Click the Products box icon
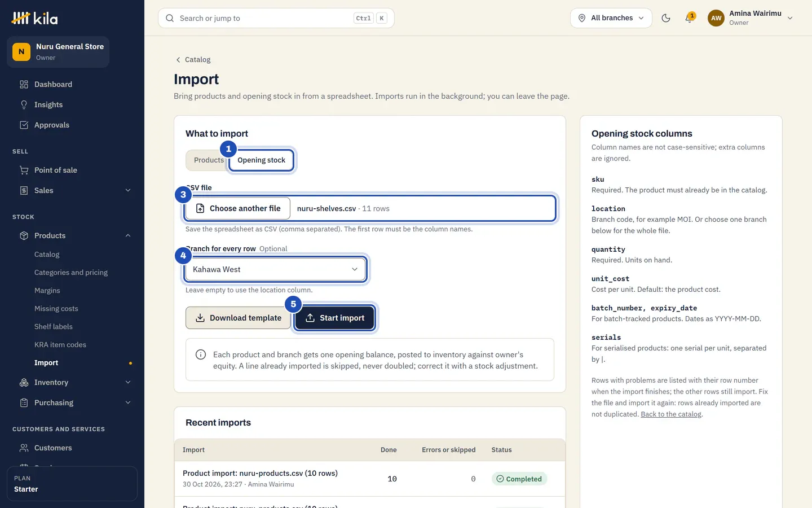812x508 pixels. click(24, 236)
